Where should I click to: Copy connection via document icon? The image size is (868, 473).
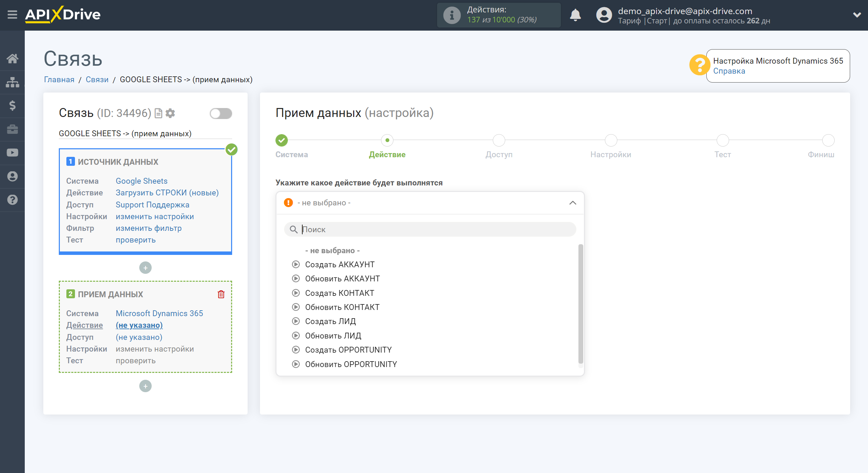tap(158, 113)
